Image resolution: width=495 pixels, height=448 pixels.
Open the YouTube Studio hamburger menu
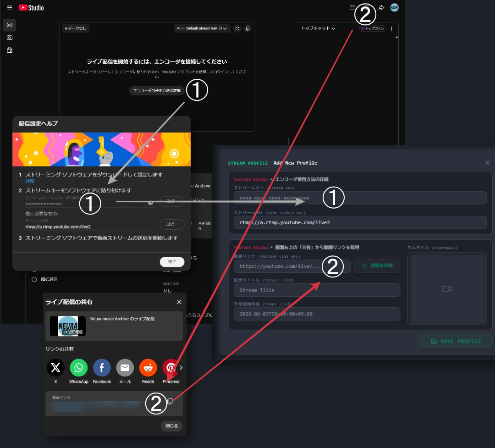10,8
